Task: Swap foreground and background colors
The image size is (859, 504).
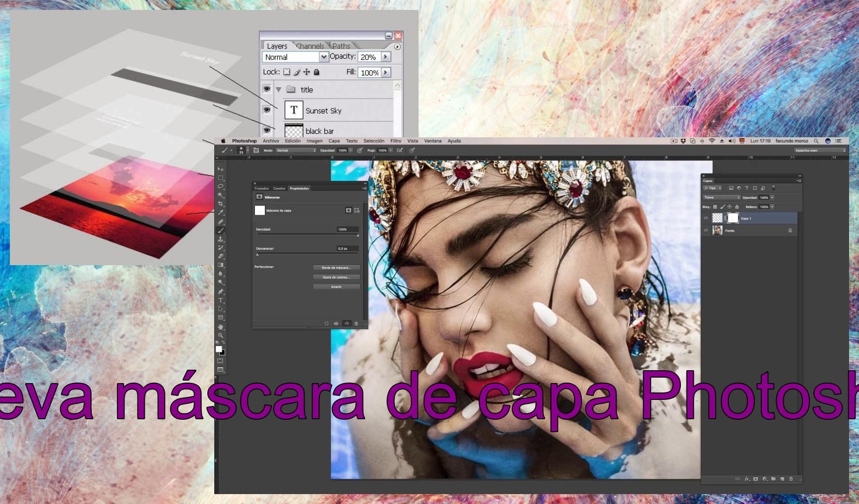Action: click(223, 342)
